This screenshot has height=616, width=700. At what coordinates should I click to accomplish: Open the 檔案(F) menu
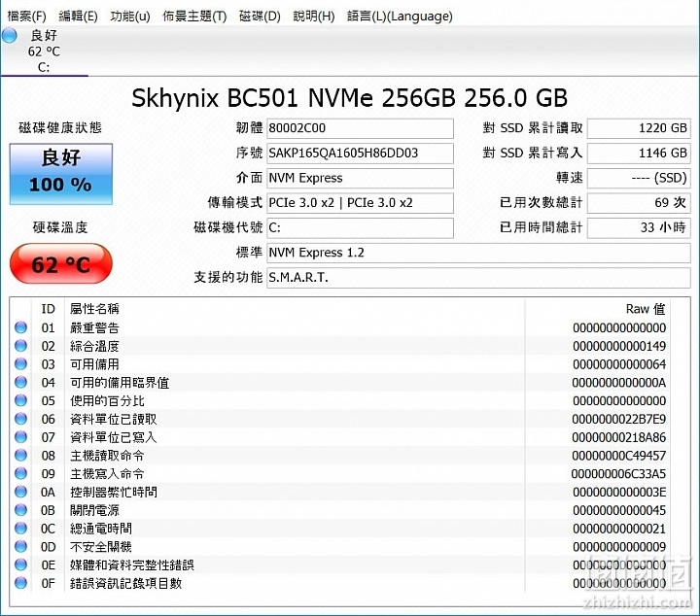(27, 17)
